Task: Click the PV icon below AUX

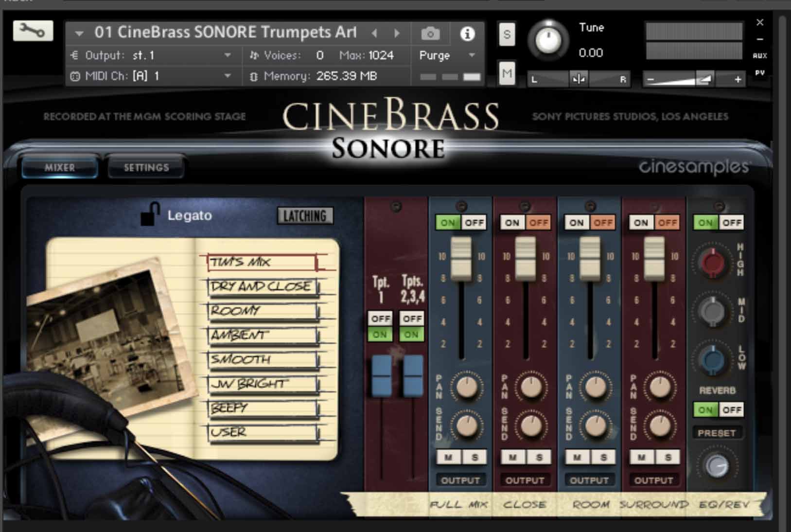Action: [x=759, y=74]
